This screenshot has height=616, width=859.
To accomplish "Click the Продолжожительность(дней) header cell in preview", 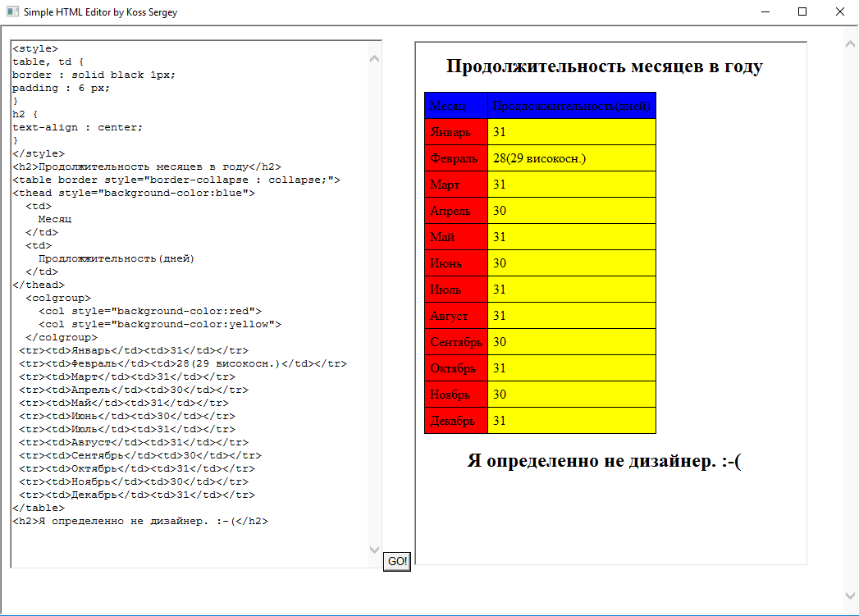I will click(572, 106).
